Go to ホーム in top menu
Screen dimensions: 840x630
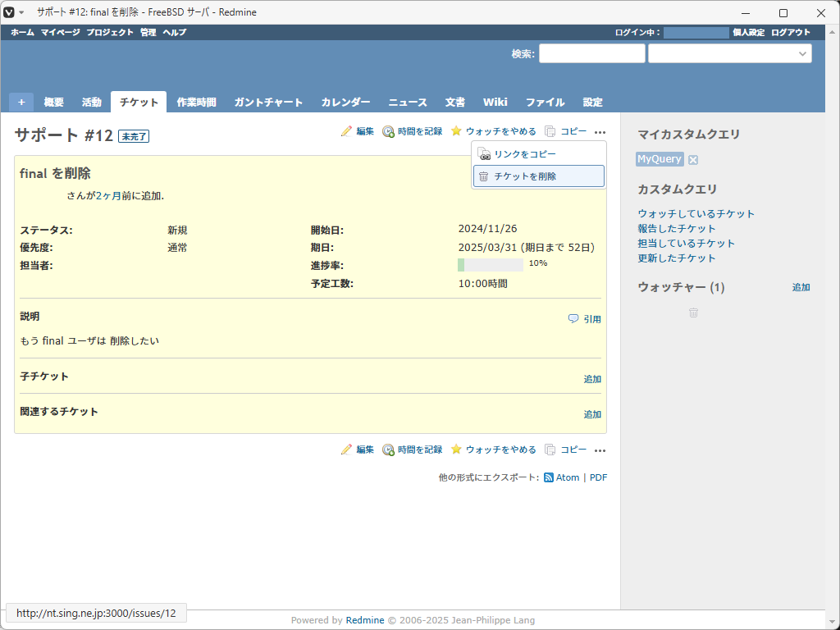point(22,32)
